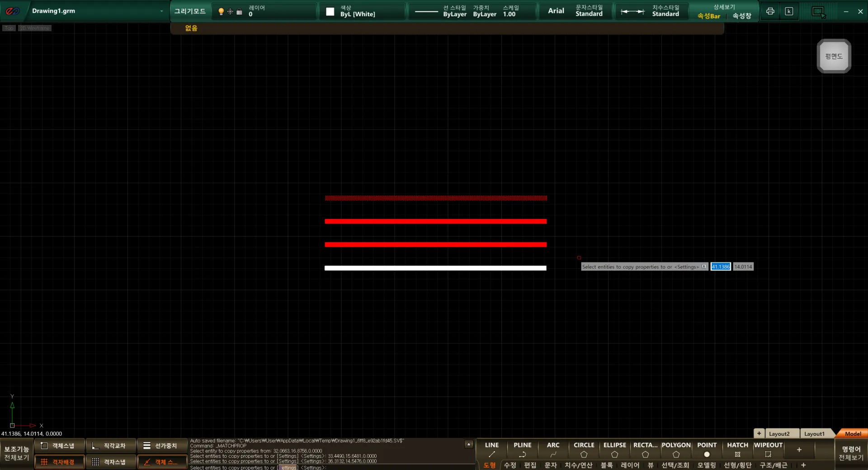Choose the HATCH tool
Image resolution: width=868 pixels, height=470 pixels.
click(737, 449)
